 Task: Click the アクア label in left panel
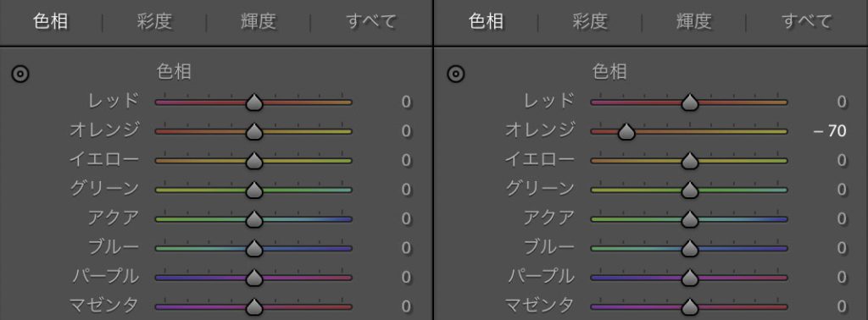[x=114, y=218]
